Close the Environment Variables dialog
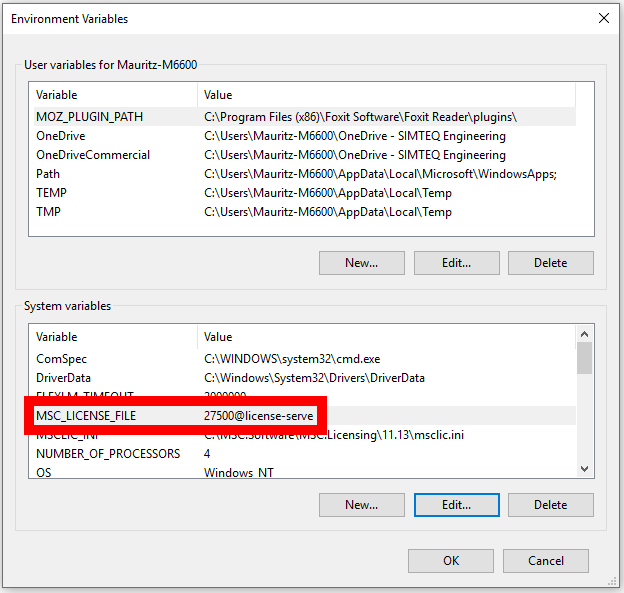Viewport: 624px width, 593px height. (x=603, y=18)
